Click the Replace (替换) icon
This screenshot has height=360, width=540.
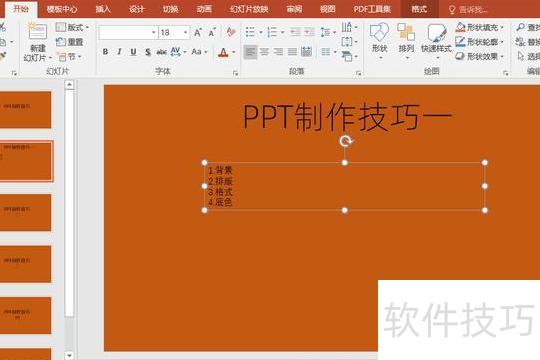520,42
